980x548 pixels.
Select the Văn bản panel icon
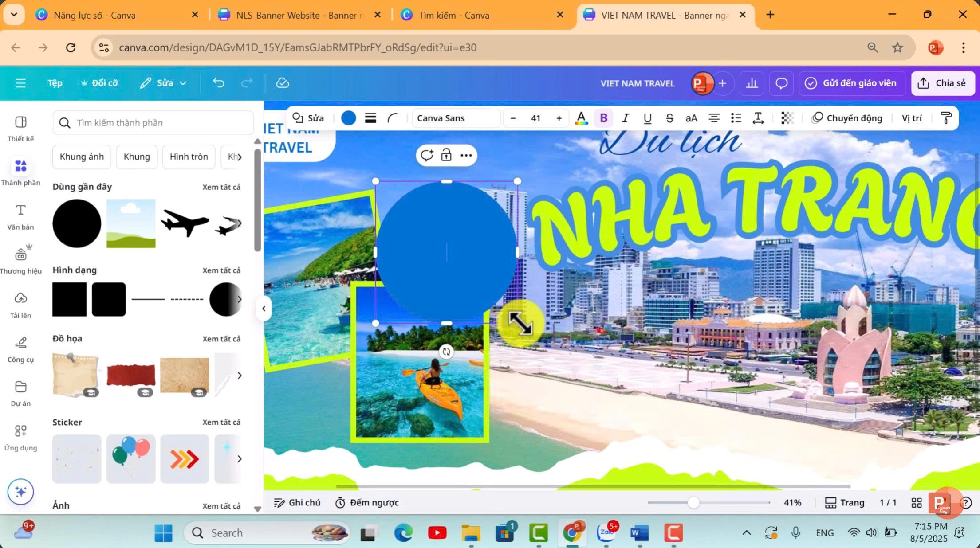click(x=20, y=216)
